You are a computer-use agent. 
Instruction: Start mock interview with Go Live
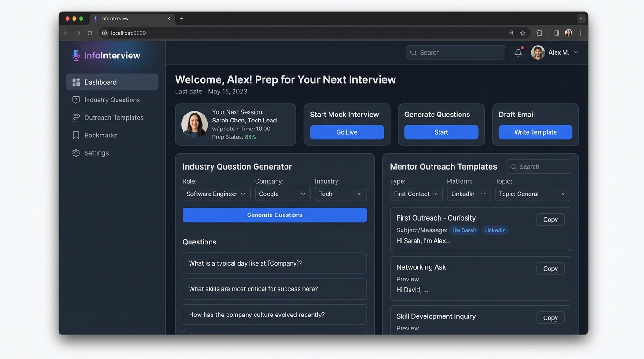347,132
